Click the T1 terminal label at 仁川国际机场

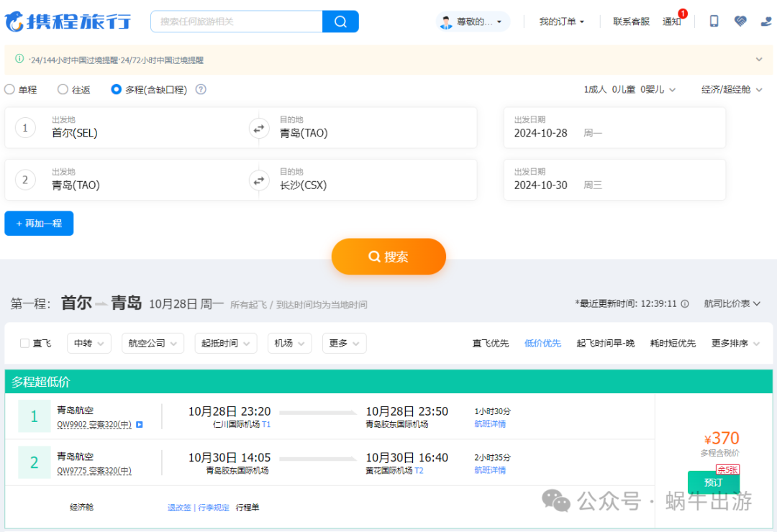click(266, 424)
